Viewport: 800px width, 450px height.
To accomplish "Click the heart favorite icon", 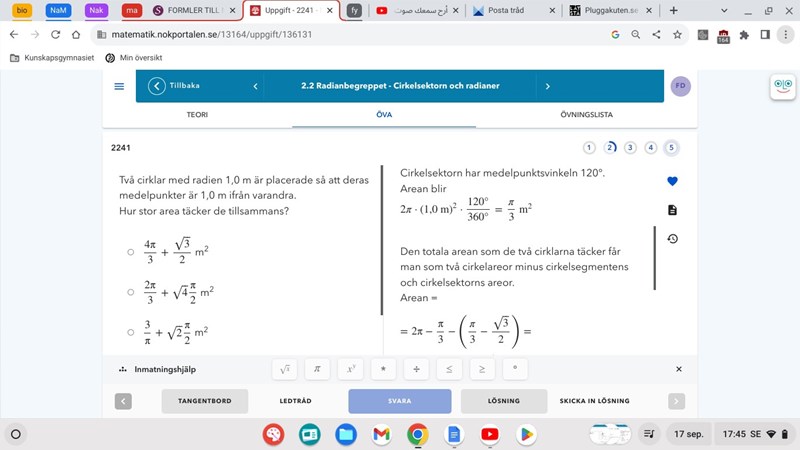I will click(x=672, y=181).
